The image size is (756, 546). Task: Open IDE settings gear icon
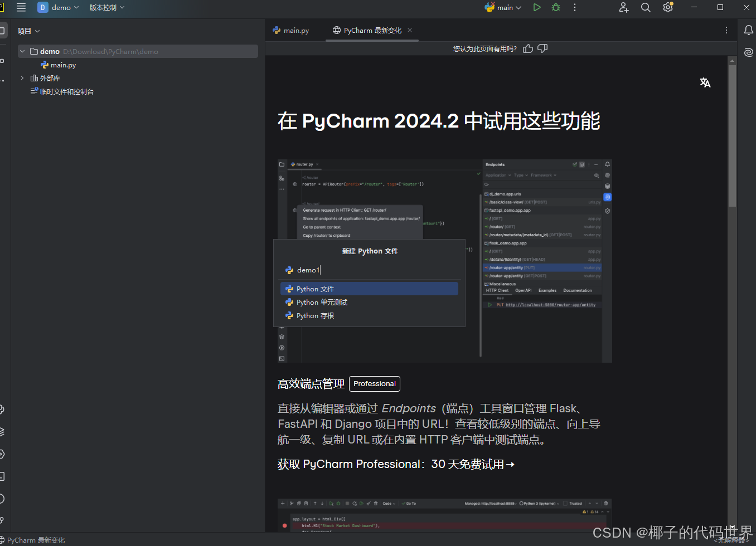point(668,7)
